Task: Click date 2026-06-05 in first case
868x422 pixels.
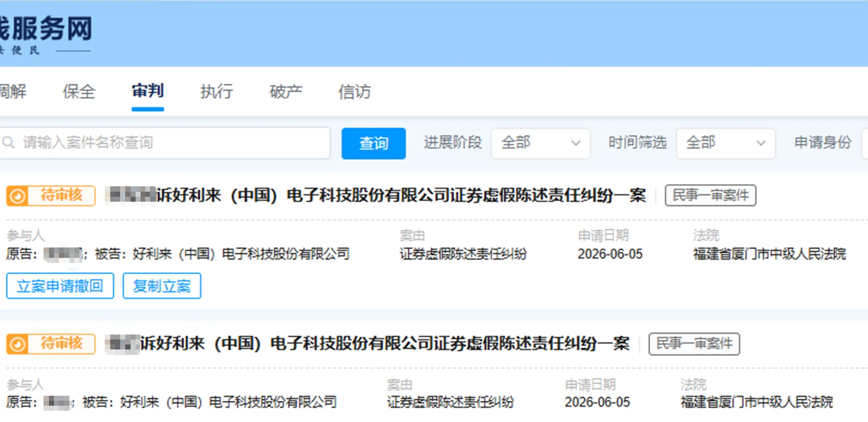Action: pyautogui.click(x=610, y=254)
